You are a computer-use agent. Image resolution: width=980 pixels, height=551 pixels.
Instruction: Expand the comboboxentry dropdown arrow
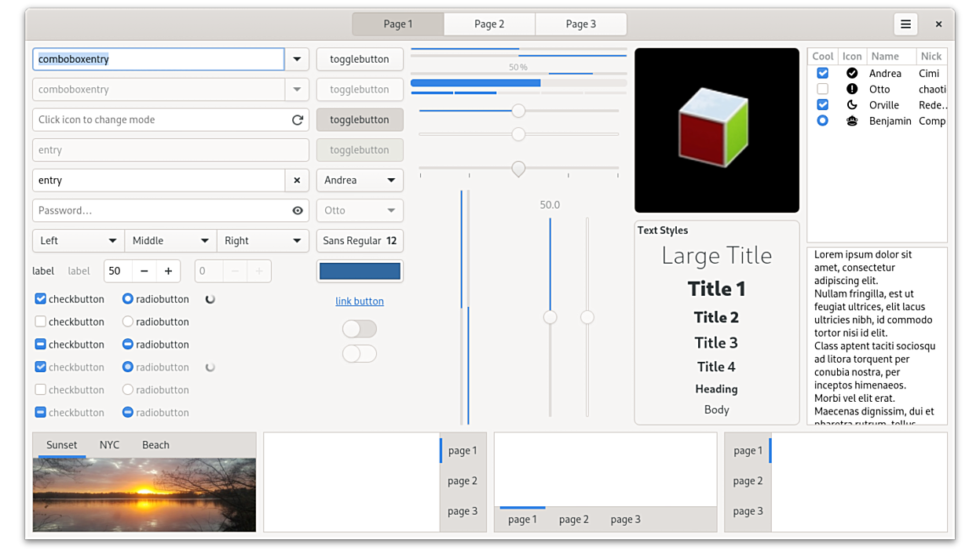[x=297, y=59]
